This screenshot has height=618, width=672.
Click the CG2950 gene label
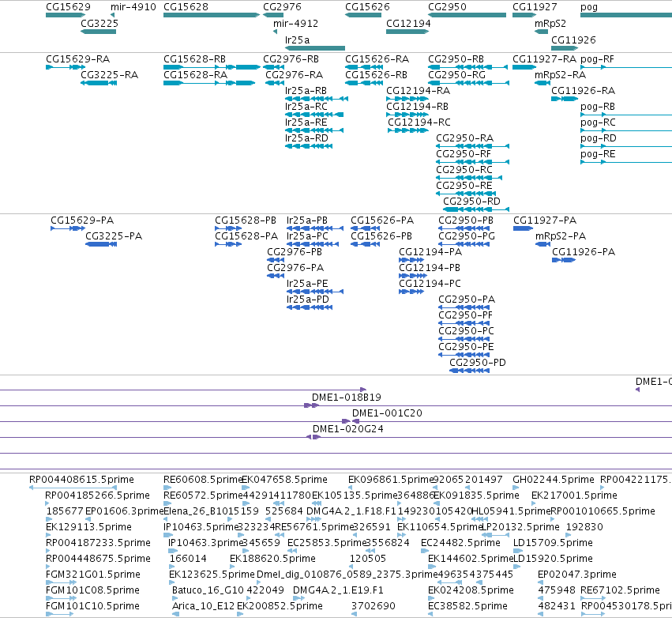click(447, 7)
